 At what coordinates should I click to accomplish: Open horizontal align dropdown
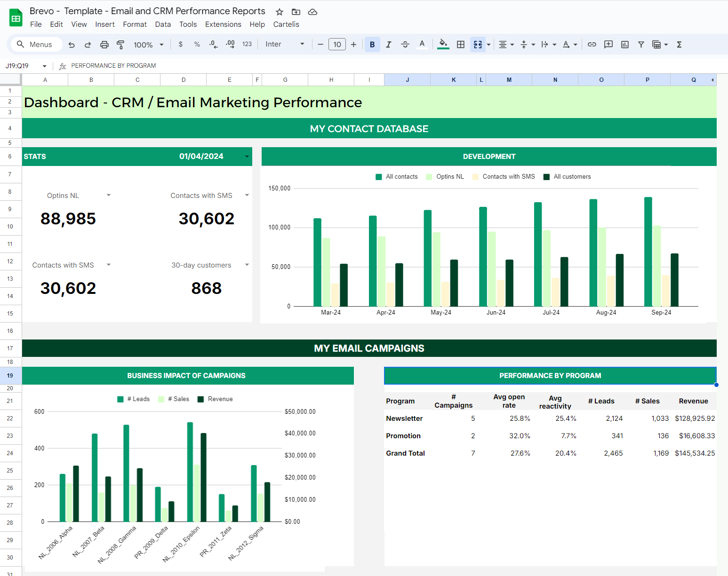506,45
